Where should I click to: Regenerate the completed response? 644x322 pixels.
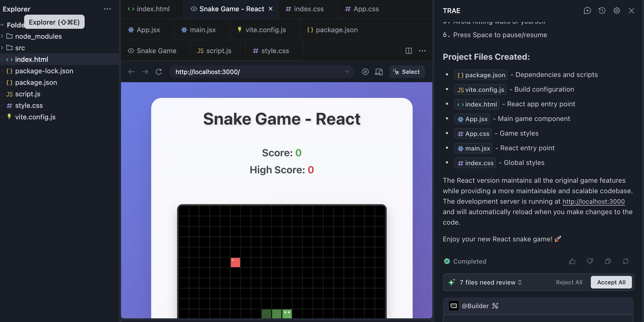tap(626, 261)
